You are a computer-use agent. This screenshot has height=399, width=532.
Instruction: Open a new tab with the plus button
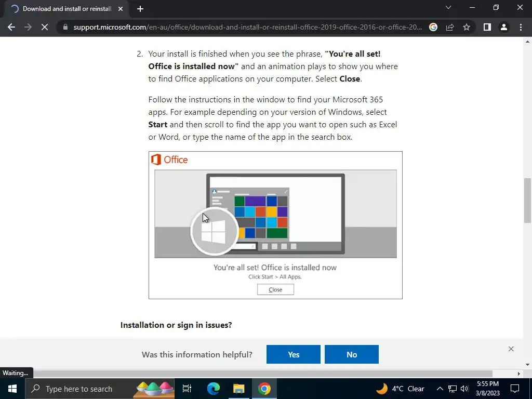click(x=140, y=9)
